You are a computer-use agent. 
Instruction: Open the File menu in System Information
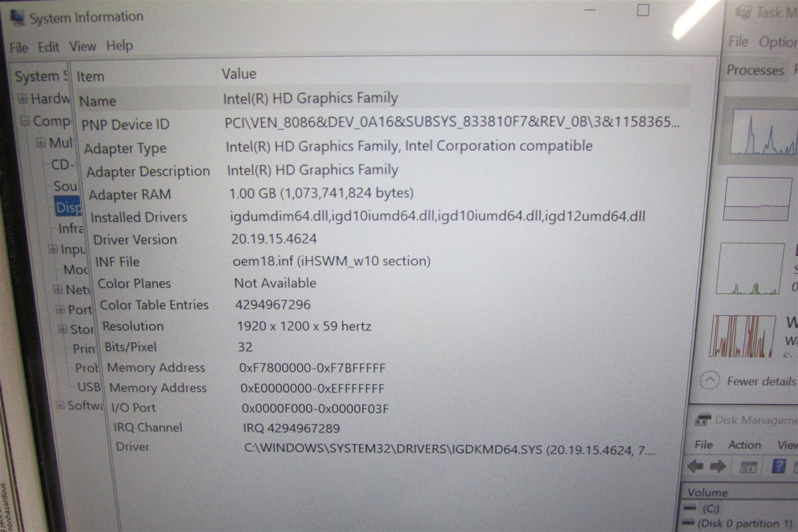pos(19,47)
